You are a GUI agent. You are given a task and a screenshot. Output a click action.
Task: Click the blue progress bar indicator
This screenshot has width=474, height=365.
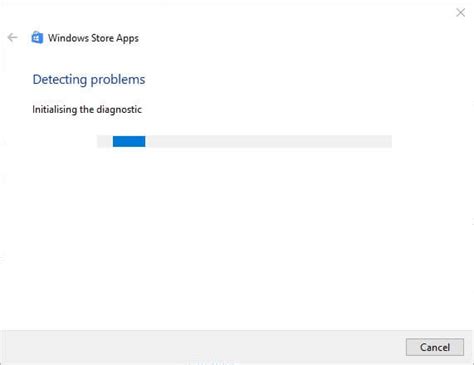[129, 141]
